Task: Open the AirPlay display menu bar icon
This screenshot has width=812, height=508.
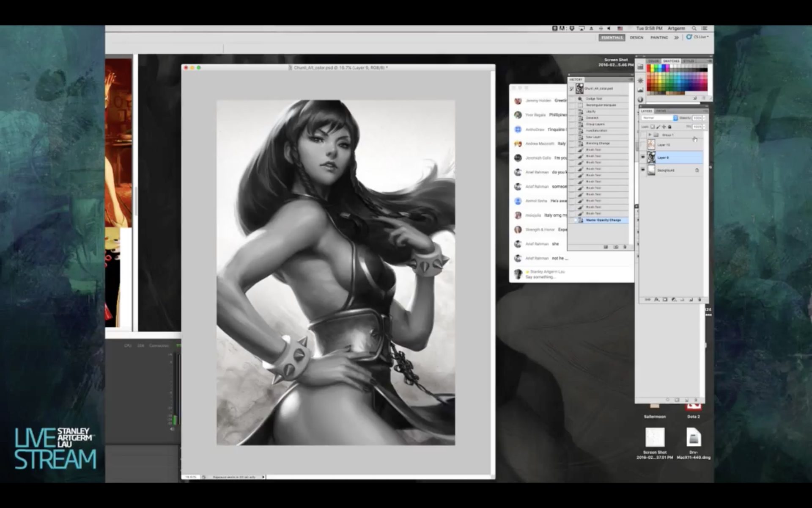Action: click(582, 28)
